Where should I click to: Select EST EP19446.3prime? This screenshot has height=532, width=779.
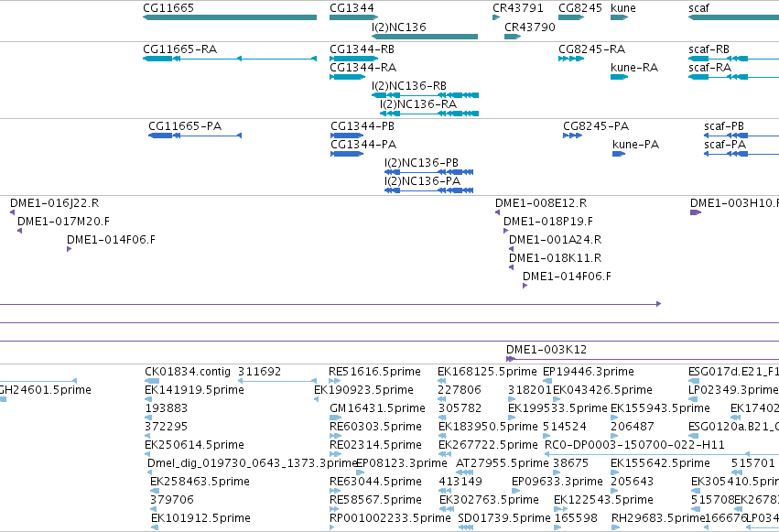click(x=589, y=372)
